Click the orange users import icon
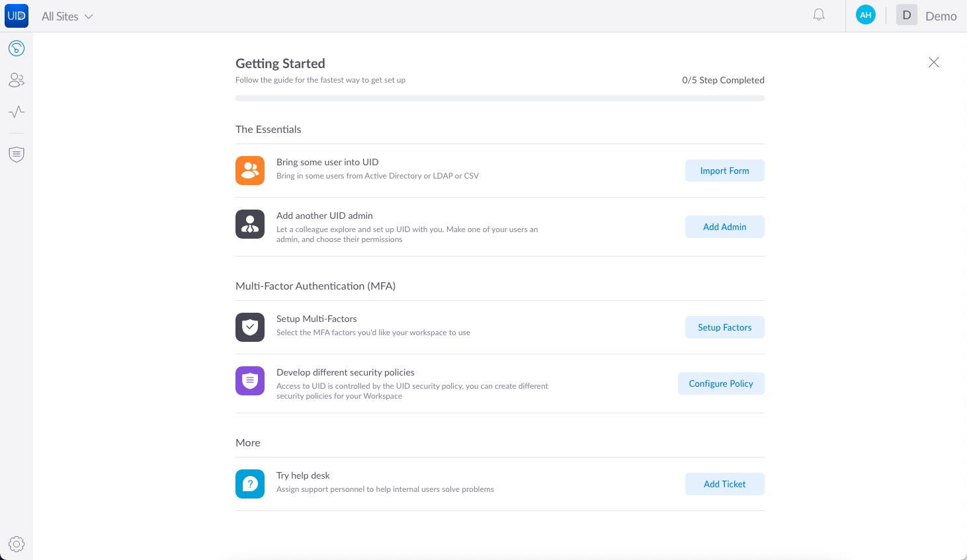 (250, 171)
